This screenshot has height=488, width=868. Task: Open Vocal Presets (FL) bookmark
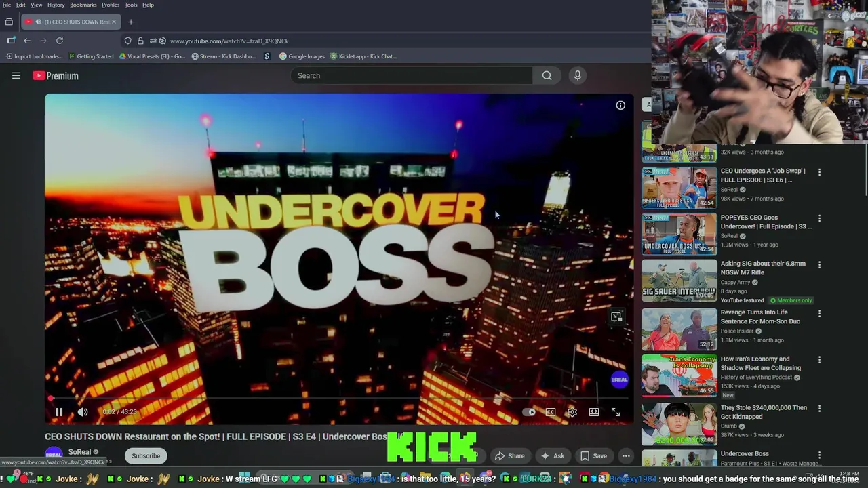click(152, 56)
